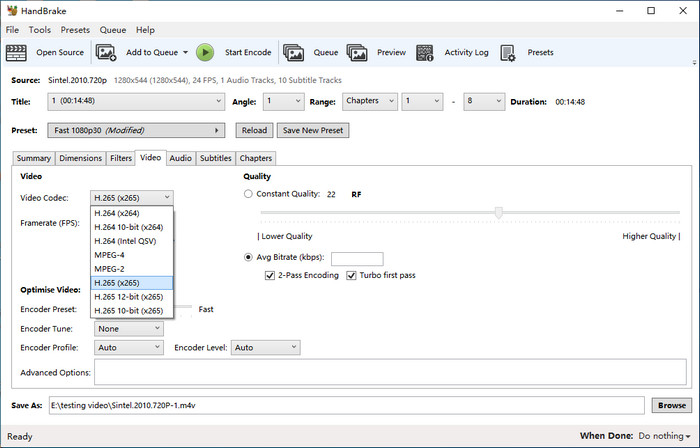Open the Angle dropdown
The height and width of the screenshot is (448, 700).
point(283,101)
